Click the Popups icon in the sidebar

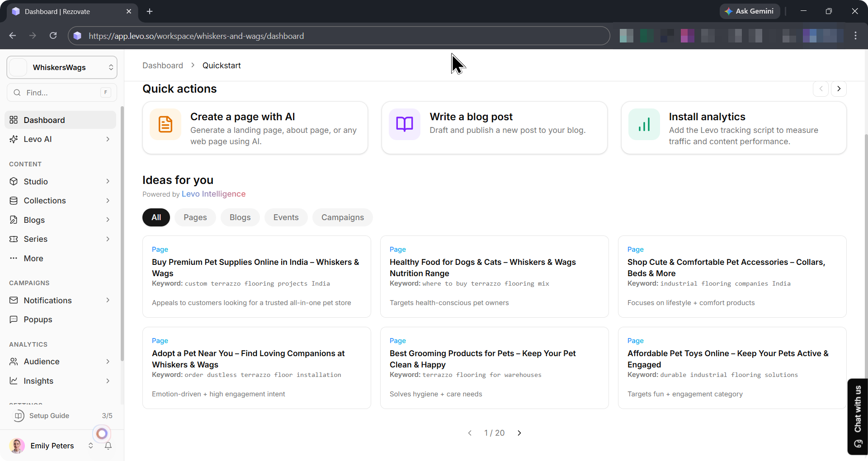coord(14,320)
